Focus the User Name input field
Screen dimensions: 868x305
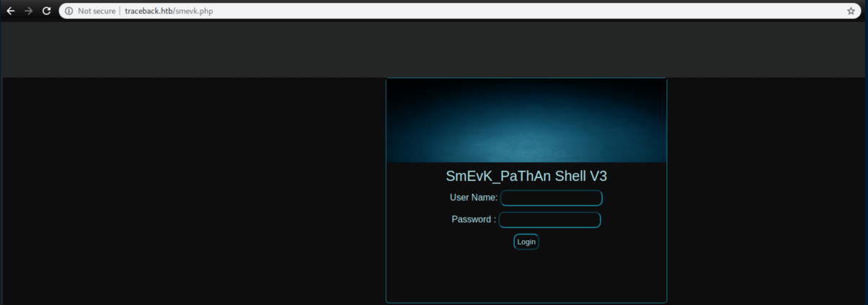(552, 198)
